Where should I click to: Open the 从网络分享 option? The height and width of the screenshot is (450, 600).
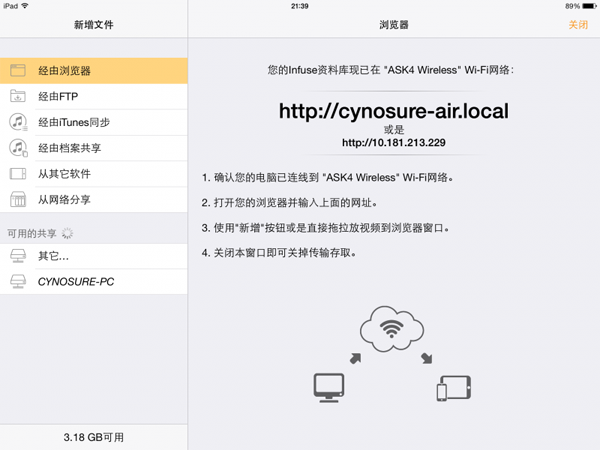click(x=94, y=199)
